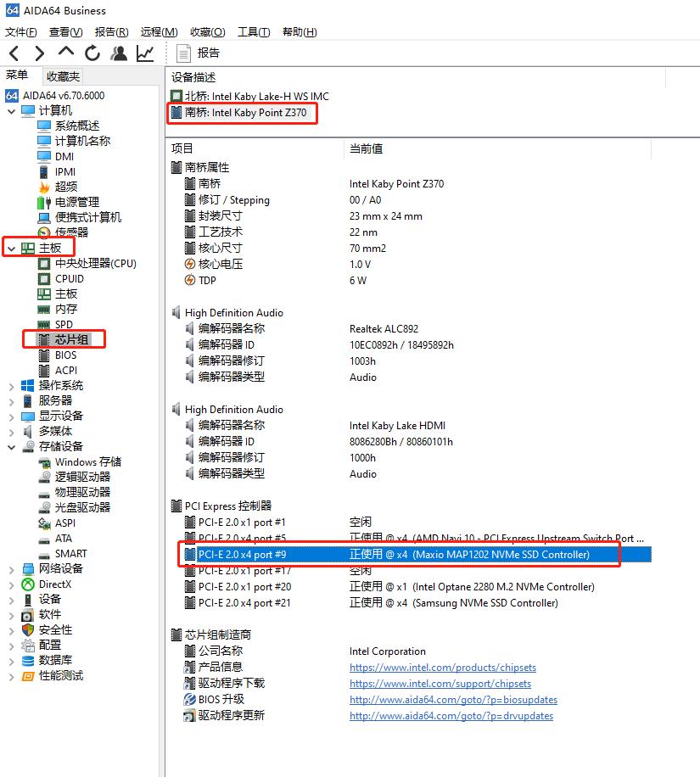The height and width of the screenshot is (777, 700).
Task: Select the 便携式计算机 laptop icon
Action: pyautogui.click(x=44, y=217)
